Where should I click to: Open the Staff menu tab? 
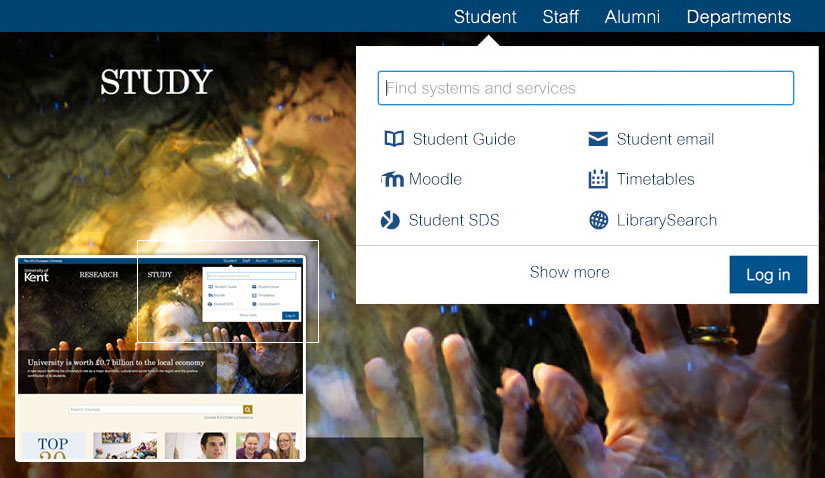(x=560, y=17)
